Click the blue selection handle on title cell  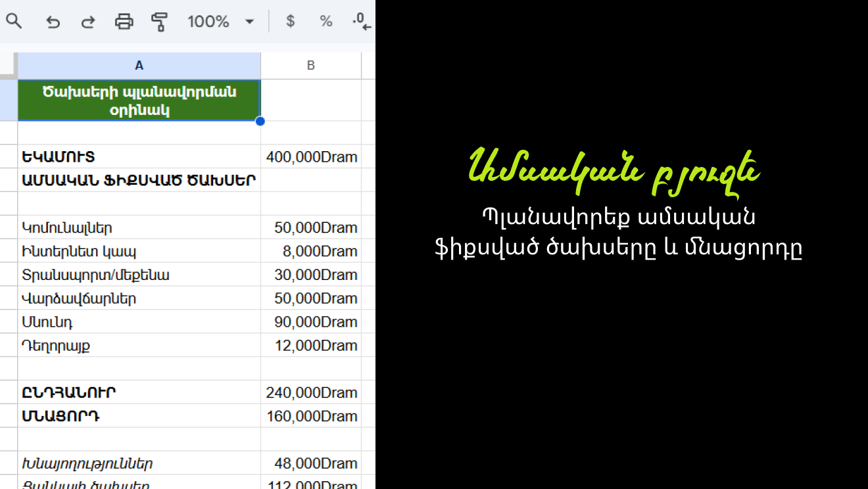pyautogui.click(x=260, y=121)
